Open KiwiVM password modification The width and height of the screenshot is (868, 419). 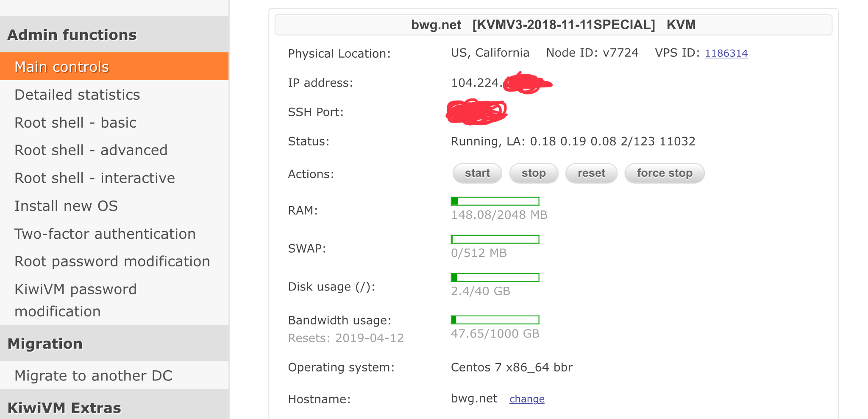click(75, 300)
